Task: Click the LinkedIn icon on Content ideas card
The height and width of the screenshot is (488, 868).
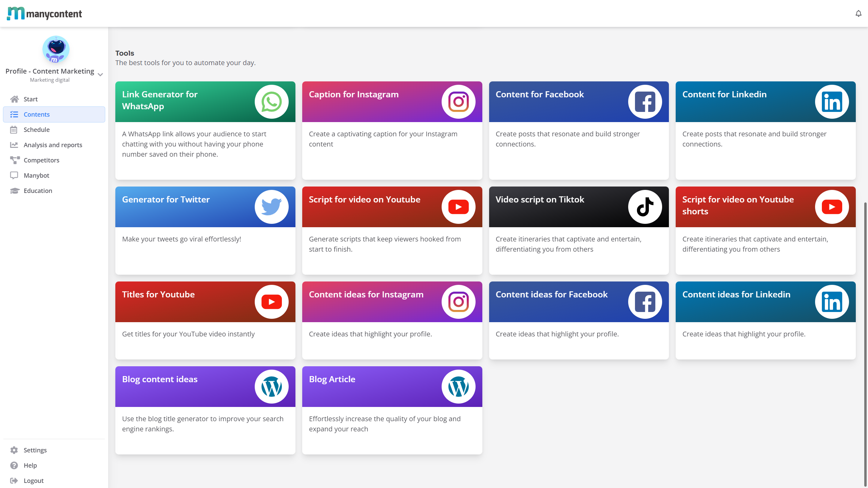Action: pyautogui.click(x=832, y=302)
